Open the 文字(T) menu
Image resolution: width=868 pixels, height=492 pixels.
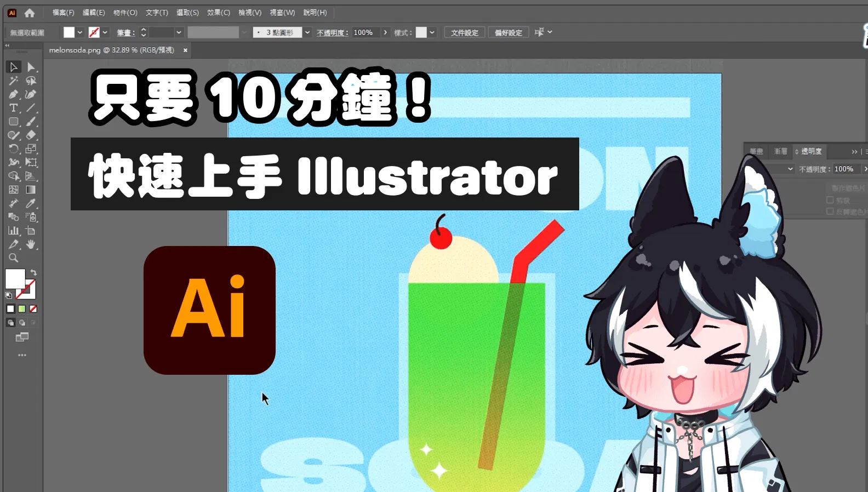pyautogui.click(x=157, y=13)
